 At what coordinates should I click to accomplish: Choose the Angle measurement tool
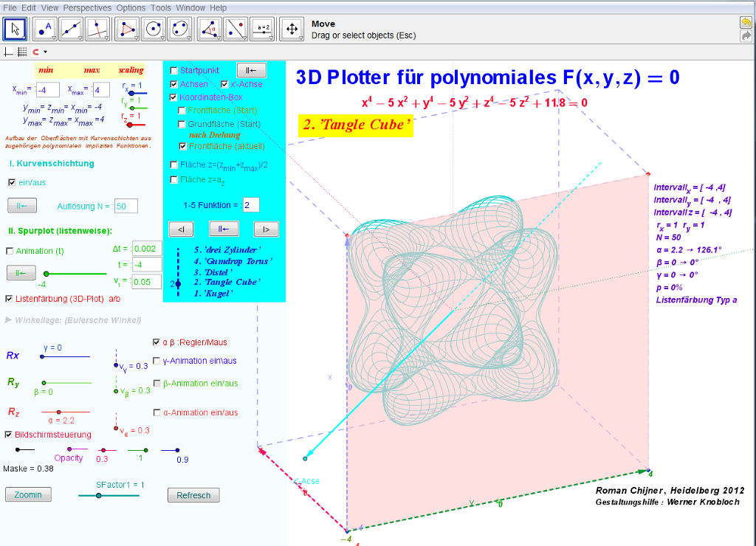coord(210,29)
